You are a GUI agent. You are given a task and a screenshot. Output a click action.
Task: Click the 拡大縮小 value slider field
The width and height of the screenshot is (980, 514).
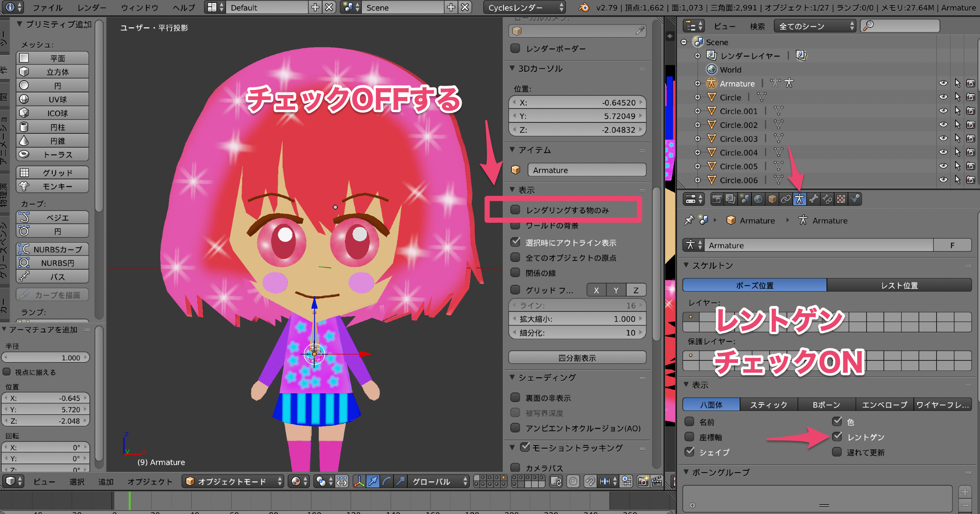click(577, 319)
